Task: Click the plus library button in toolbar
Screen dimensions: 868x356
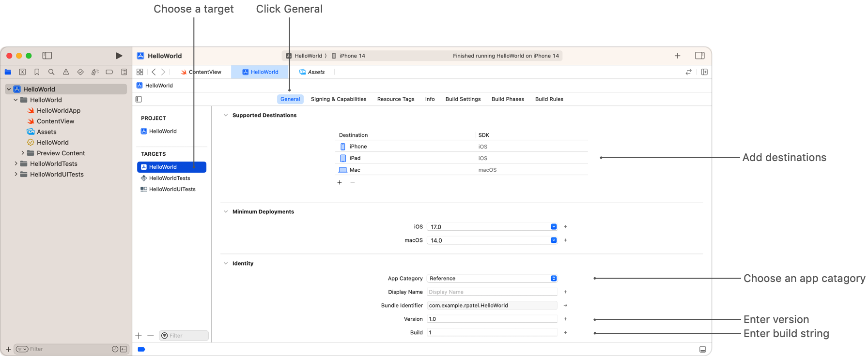Action: point(677,56)
